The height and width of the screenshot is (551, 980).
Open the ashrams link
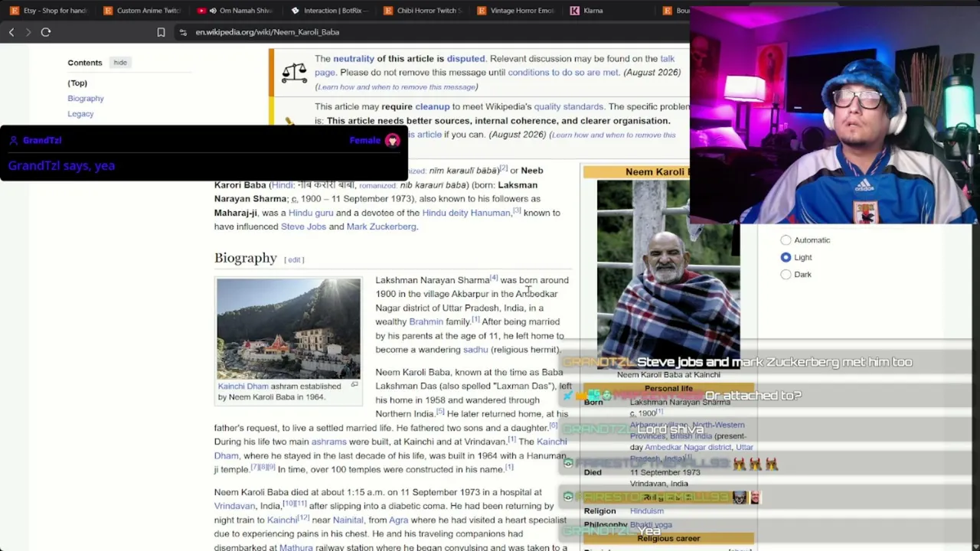(328, 442)
